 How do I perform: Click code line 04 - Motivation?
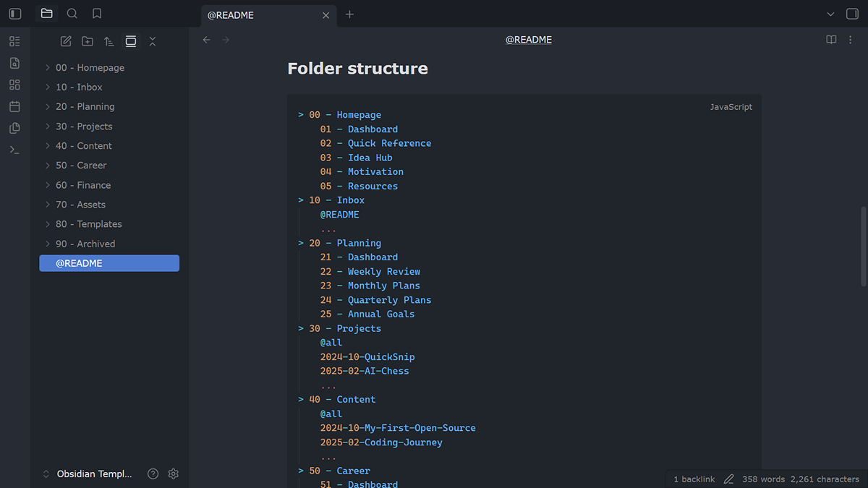point(362,171)
